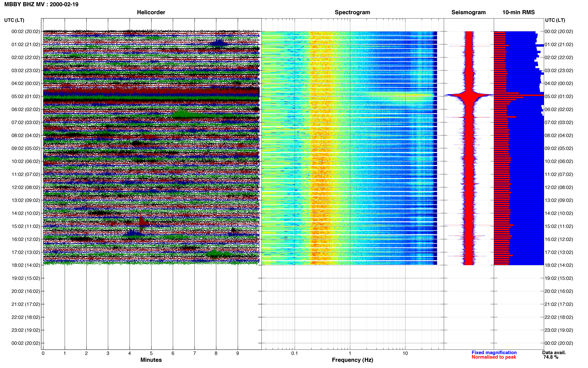This screenshot has width=588, height=368.
Task: Click left time label 13:02 (09:02)
Action: click(26, 200)
